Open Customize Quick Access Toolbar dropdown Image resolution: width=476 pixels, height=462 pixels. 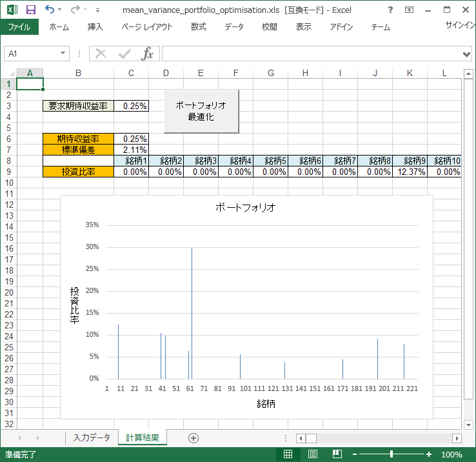pyautogui.click(x=97, y=10)
